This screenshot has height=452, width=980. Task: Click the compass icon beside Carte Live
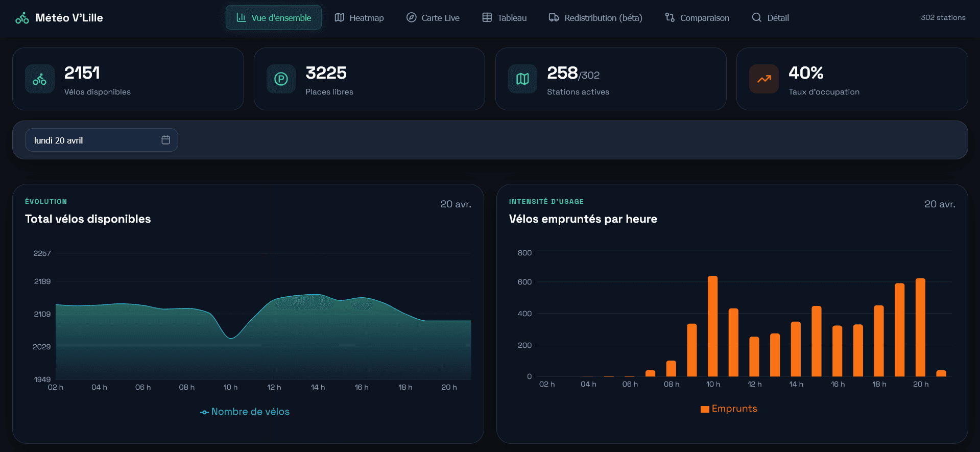pyautogui.click(x=411, y=18)
